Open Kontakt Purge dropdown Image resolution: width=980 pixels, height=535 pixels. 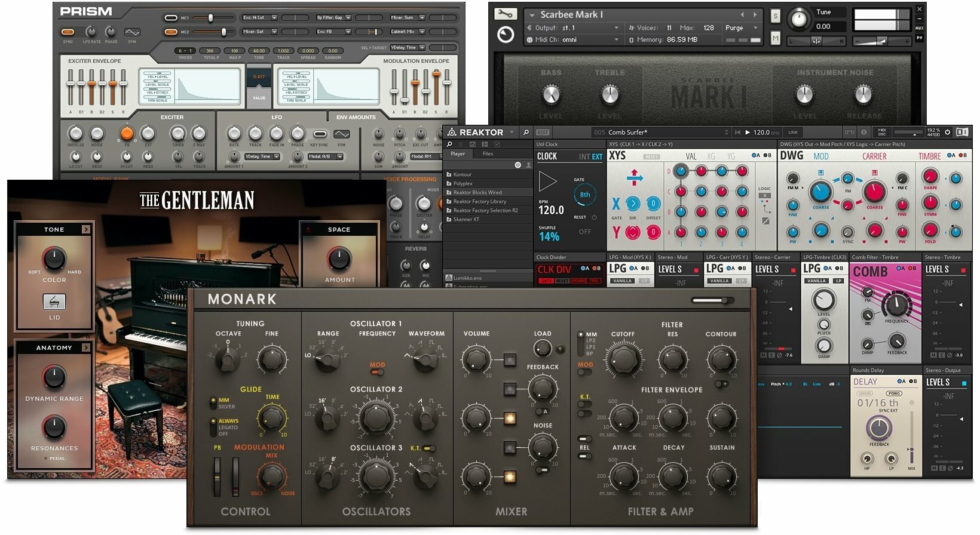coord(742,28)
